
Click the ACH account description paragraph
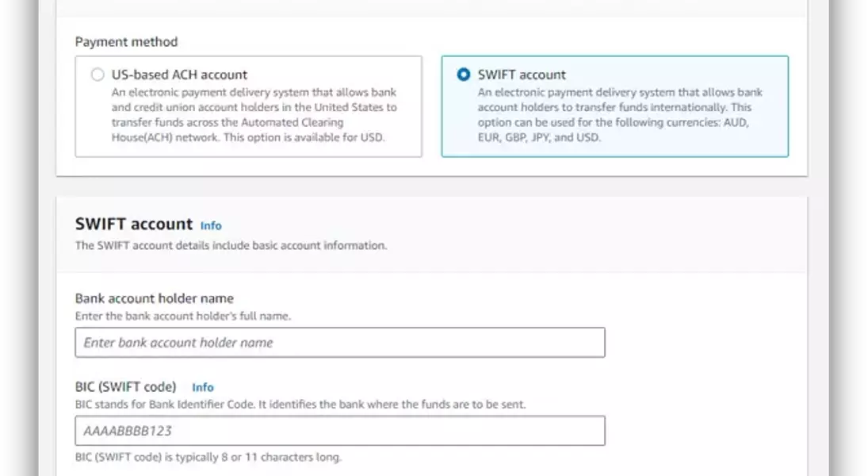click(x=254, y=107)
